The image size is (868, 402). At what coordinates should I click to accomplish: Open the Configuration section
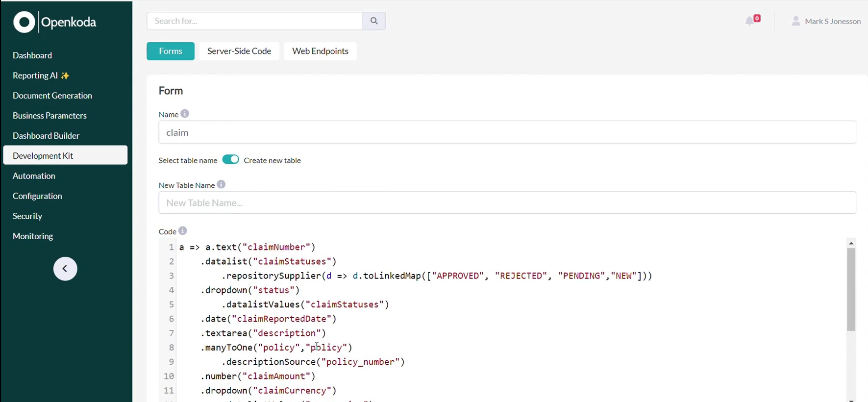(37, 196)
